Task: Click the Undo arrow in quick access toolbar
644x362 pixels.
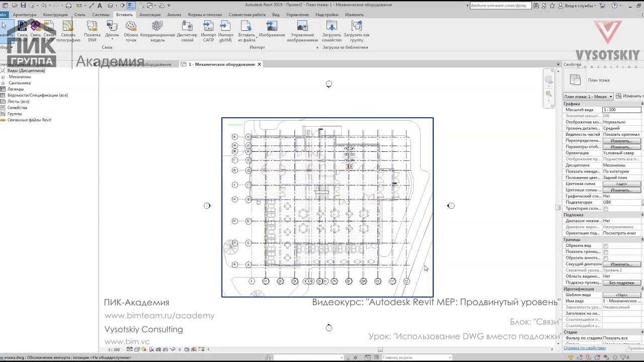Action: [x=44, y=6]
